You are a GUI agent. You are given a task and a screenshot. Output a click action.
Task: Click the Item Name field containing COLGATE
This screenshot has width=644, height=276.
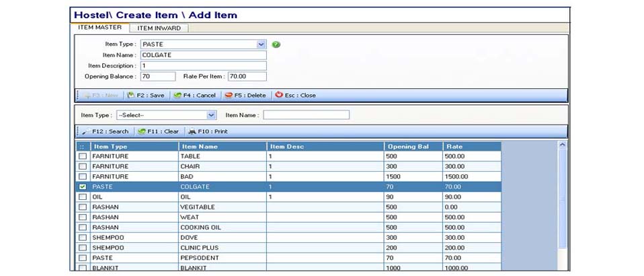point(204,55)
